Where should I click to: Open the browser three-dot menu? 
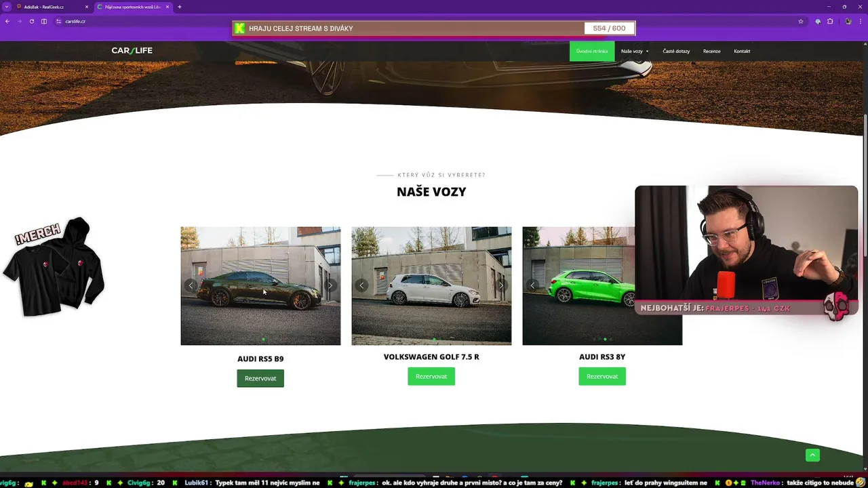coord(861,21)
